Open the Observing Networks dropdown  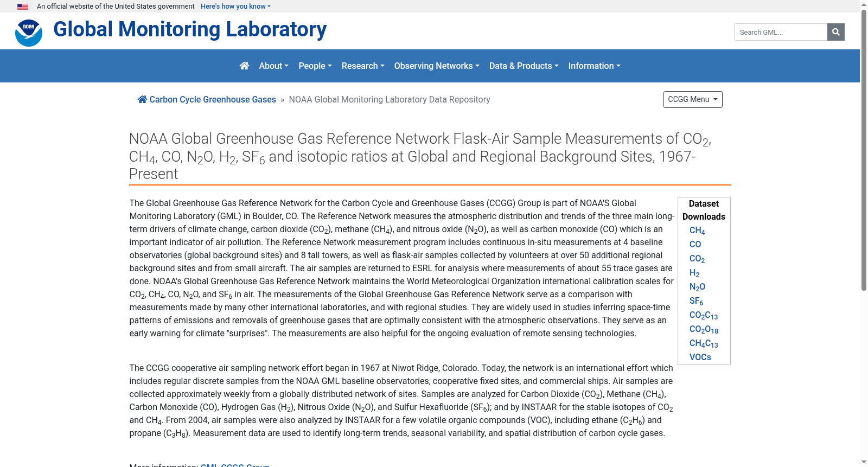click(x=437, y=66)
